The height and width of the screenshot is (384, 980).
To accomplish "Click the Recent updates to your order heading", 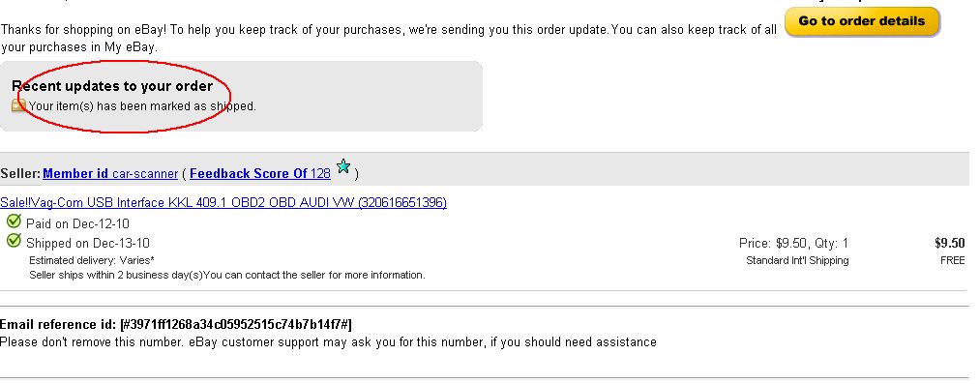I will 112,86.
